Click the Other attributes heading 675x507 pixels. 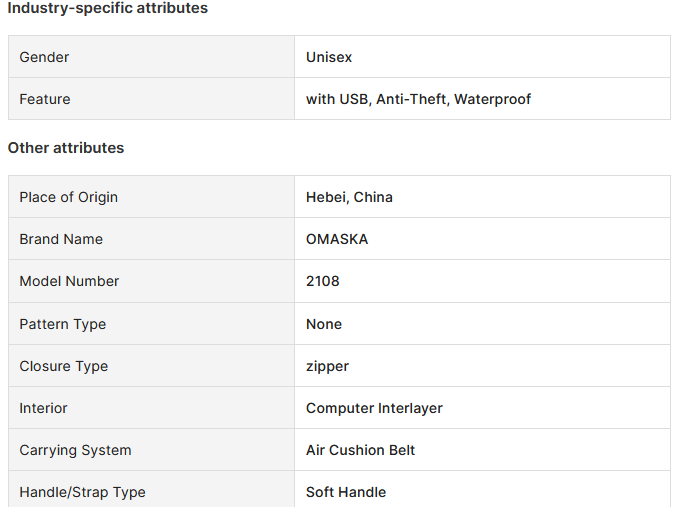66,148
